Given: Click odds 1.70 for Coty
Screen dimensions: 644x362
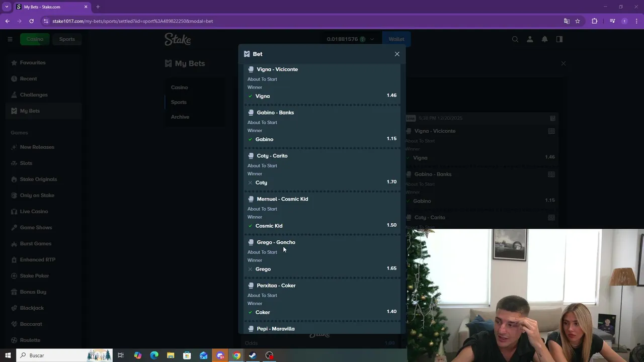Looking at the screenshot, I should [391, 182].
